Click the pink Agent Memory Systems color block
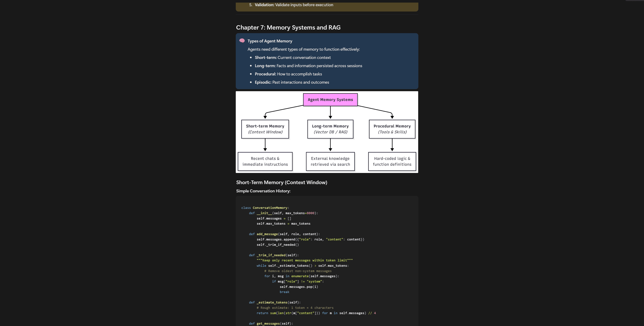This screenshot has width=644, height=326. point(330,99)
